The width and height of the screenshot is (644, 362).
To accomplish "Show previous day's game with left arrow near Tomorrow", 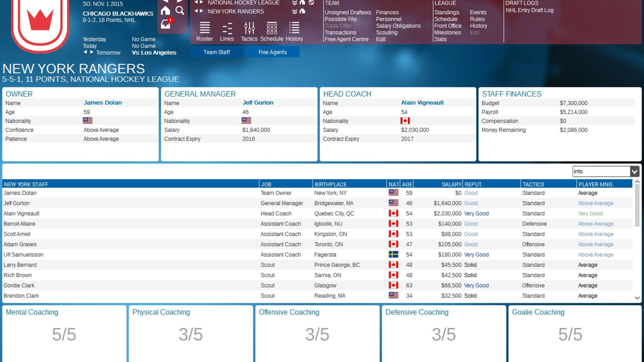I will tap(85, 52).
